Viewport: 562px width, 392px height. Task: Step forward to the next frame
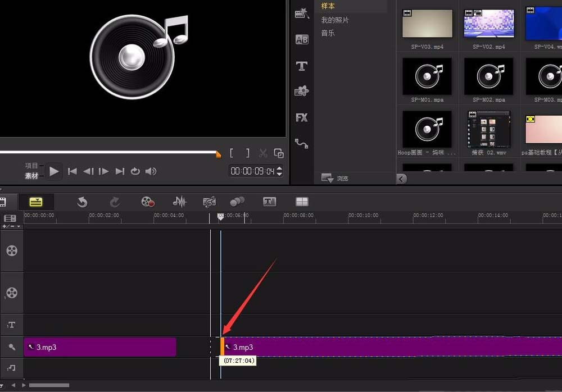(103, 172)
